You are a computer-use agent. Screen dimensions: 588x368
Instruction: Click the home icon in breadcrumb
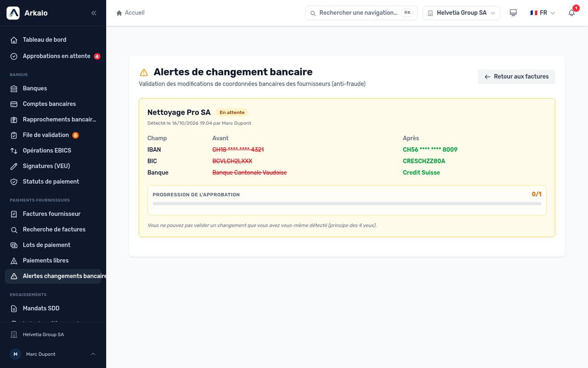click(119, 13)
